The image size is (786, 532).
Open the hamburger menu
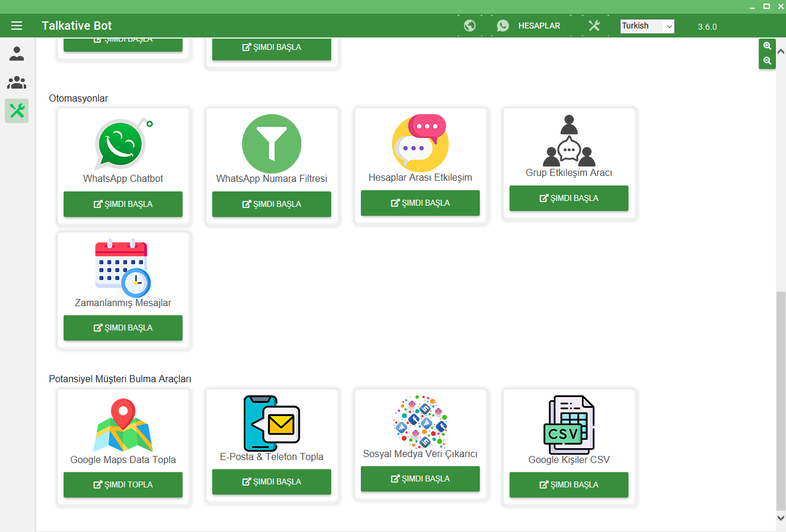click(x=17, y=26)
